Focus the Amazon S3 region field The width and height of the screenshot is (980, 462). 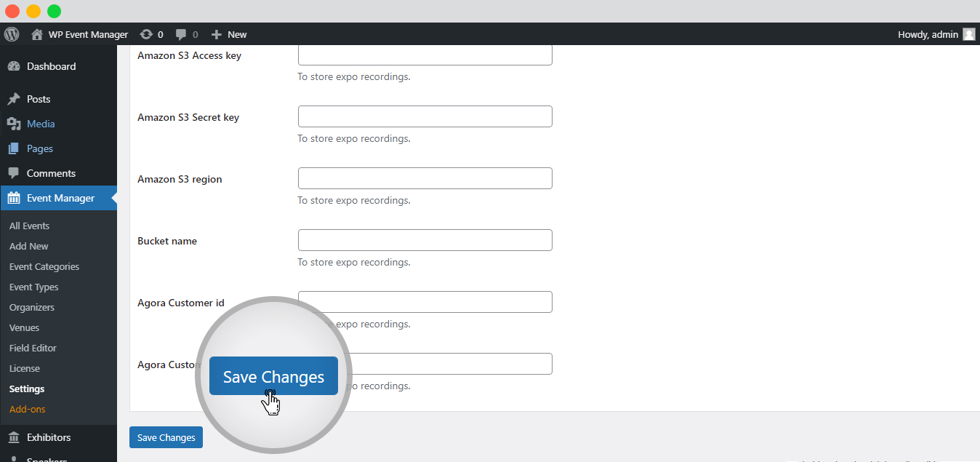coord(425,178)
